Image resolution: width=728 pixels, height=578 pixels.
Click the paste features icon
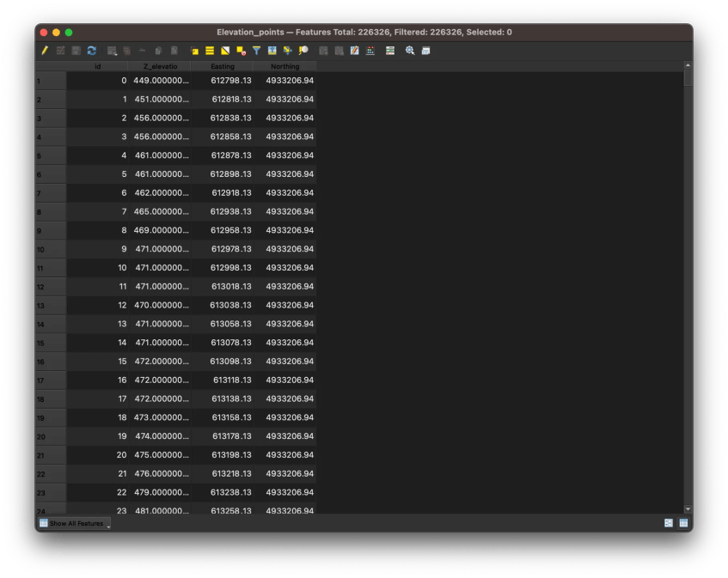[174, 51]
